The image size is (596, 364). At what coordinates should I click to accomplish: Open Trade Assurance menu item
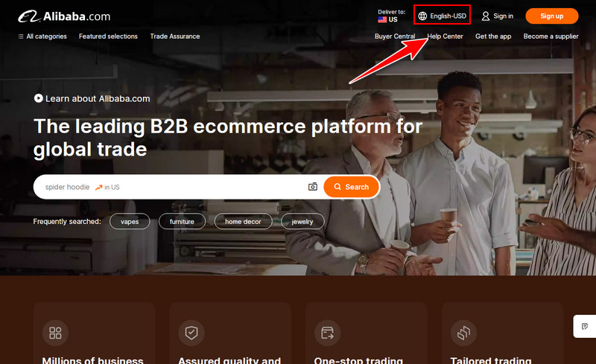pyautogui.click(x=175, y=36)
